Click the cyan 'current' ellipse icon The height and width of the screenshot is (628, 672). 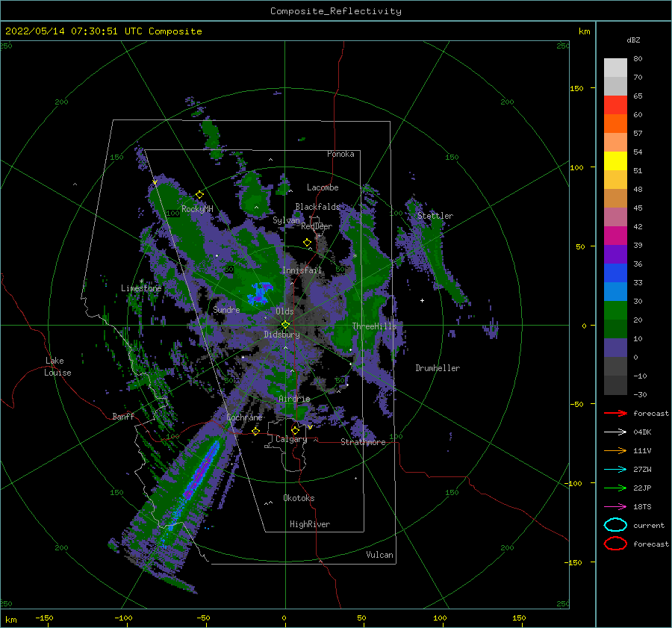pos(615,525)
